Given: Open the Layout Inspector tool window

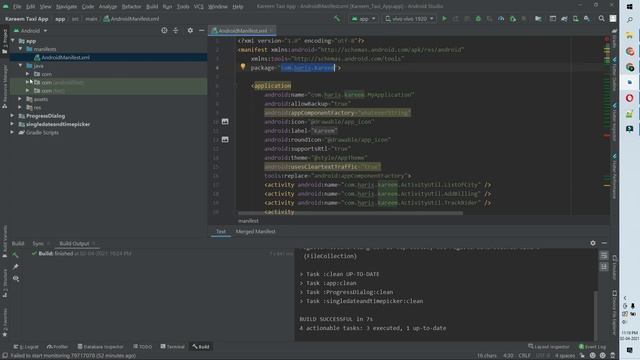Looking at the screenshot, I should coord(549,347).
